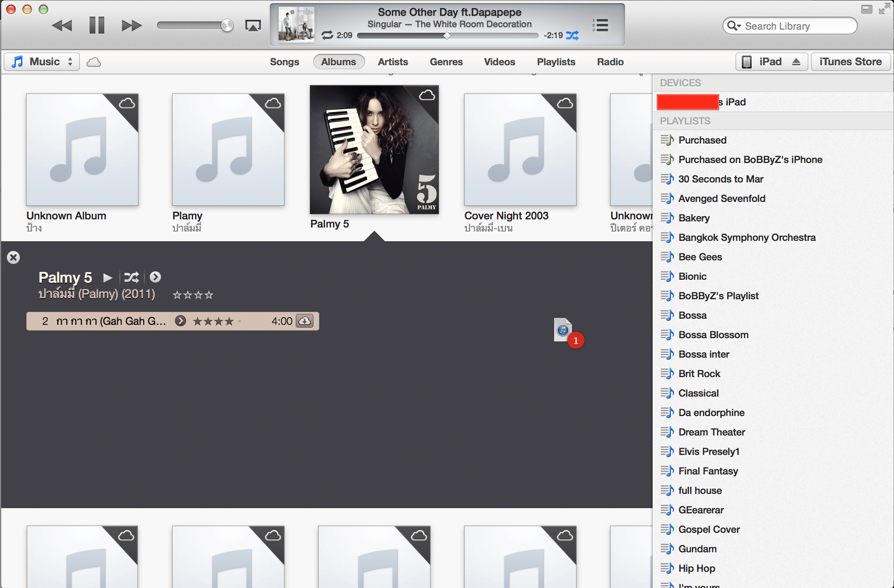894x588 pixels.
Task: Play the Palmy 5 album
Action: click(107, 277)
